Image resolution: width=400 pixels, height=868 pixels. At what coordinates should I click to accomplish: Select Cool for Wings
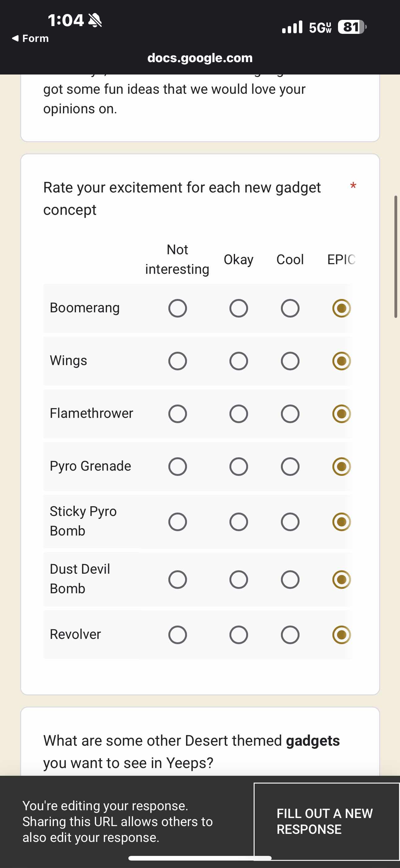click(x=290, y=361)
